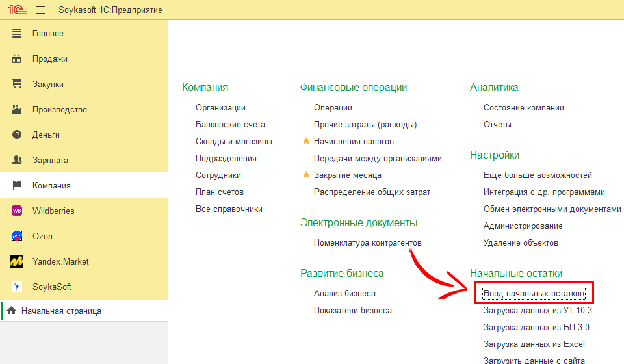Image resolution: width=624 pixels, height=364 pixels.
Task: Switch to the Главное section
Action: click(47, 34)
